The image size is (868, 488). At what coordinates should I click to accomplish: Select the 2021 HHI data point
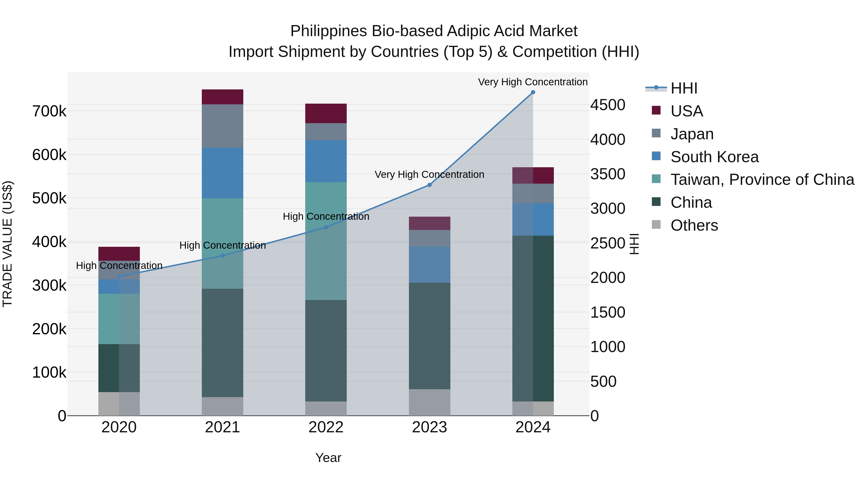222,256
